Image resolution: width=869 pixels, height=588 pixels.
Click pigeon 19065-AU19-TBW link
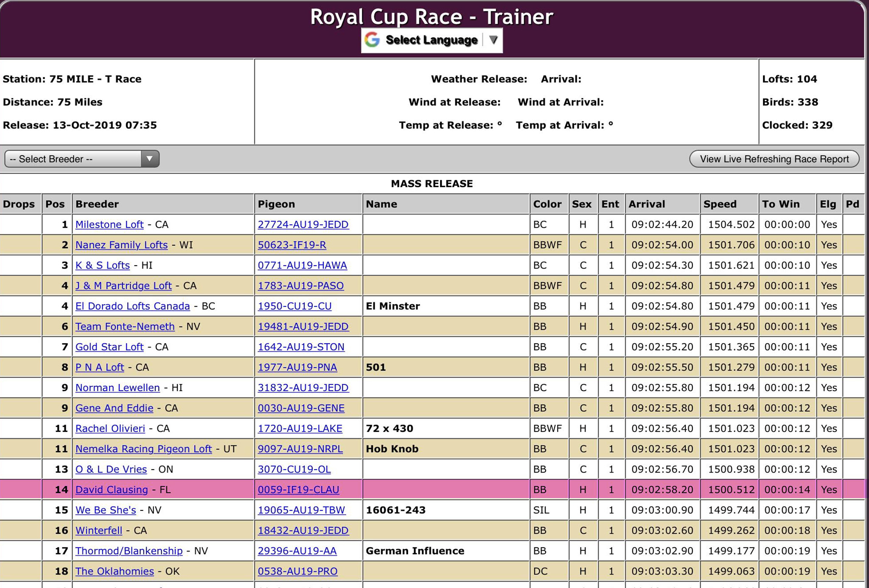[301, 510]
